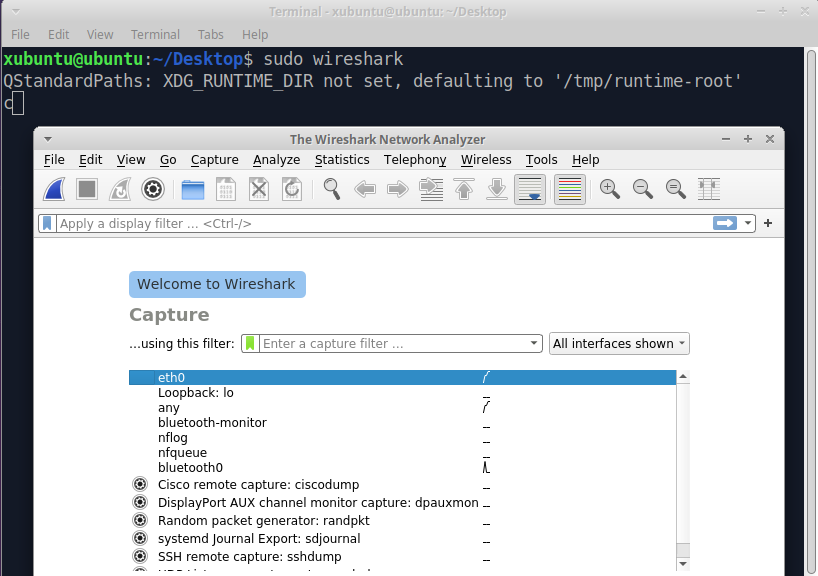The height and width of the screenshot is (576, 818).
Task: Go back in packet history arrow
Action: 365,189
